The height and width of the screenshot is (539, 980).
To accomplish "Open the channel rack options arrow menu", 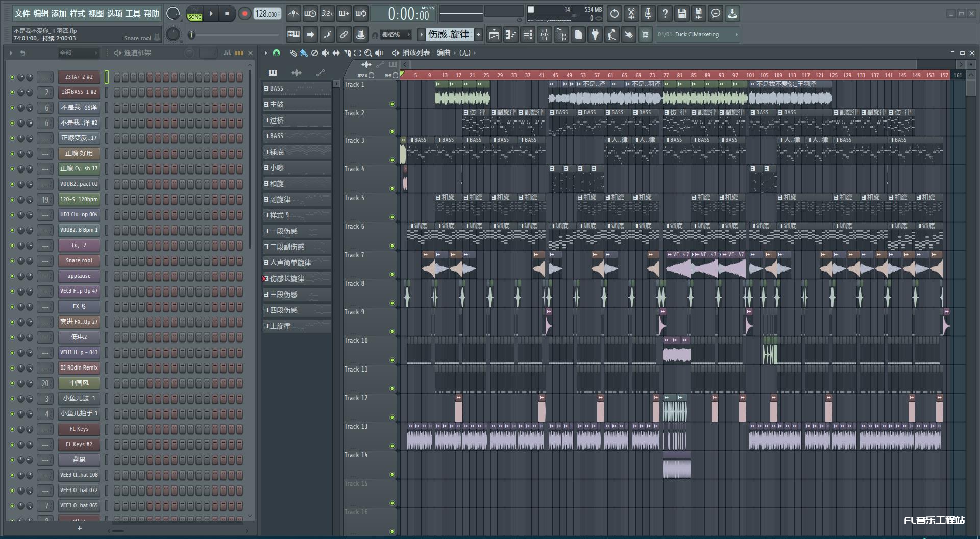I will click(x=11, y=53).
